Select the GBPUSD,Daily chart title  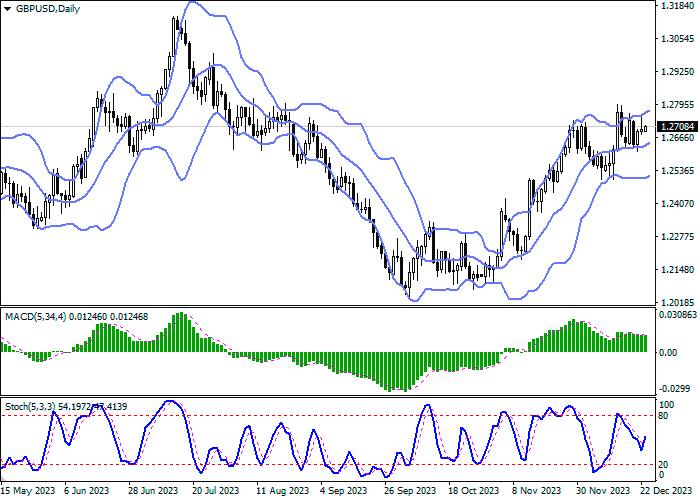[x=47, y=8]
